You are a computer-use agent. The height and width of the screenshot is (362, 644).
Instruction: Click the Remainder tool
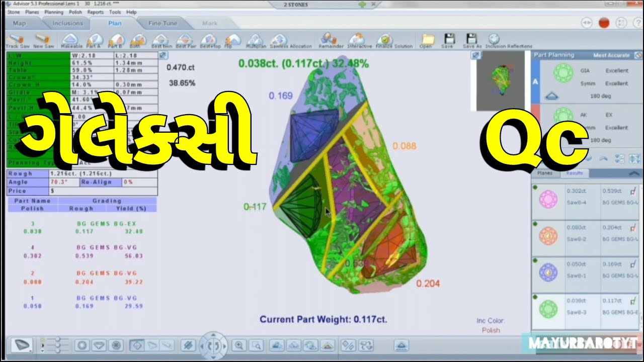coord(331,41)
